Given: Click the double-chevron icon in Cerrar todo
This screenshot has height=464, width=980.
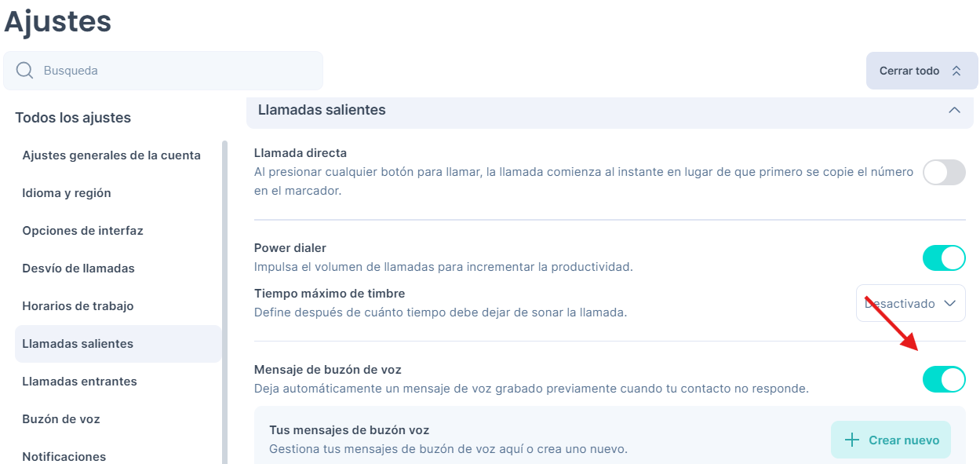Looking at the screenshot, I should click(x=956, y=71).
